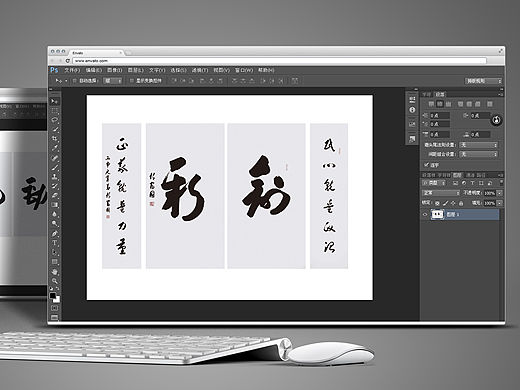Select the Rectangle shape tool
Viewport: 520px width, 390px height.
click(54, 262)
